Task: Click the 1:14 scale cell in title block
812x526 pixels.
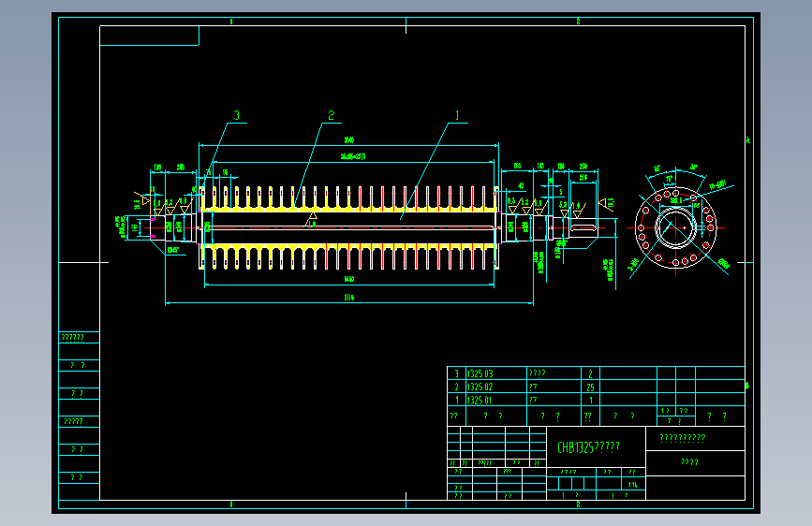Action: (633, 485)
